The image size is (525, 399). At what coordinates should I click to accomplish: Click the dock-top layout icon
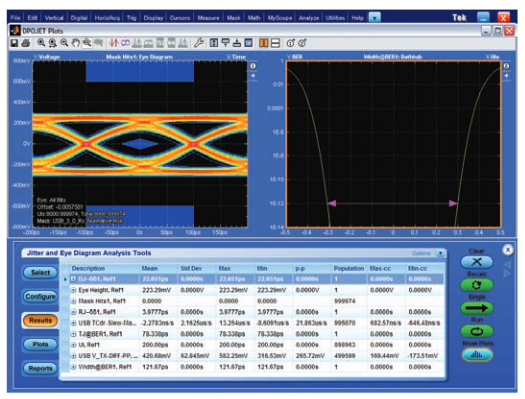[x=226, y=43]
